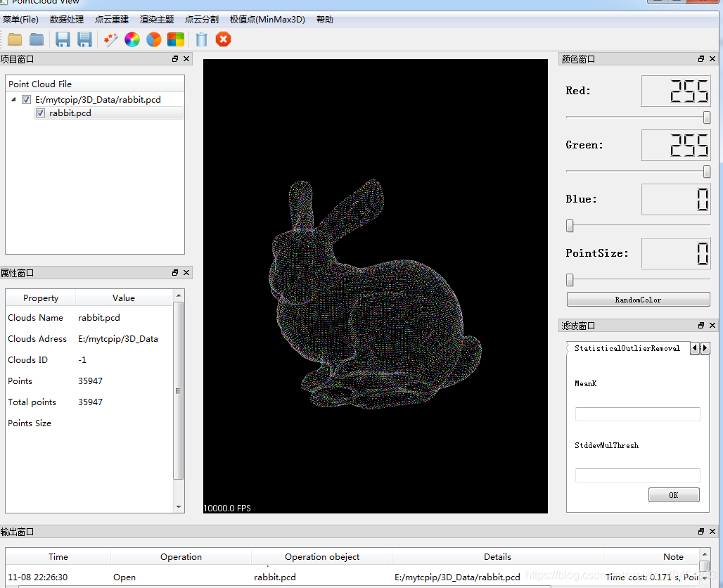
Task: Click the StddevMulThresh input field
Action: 638,475
